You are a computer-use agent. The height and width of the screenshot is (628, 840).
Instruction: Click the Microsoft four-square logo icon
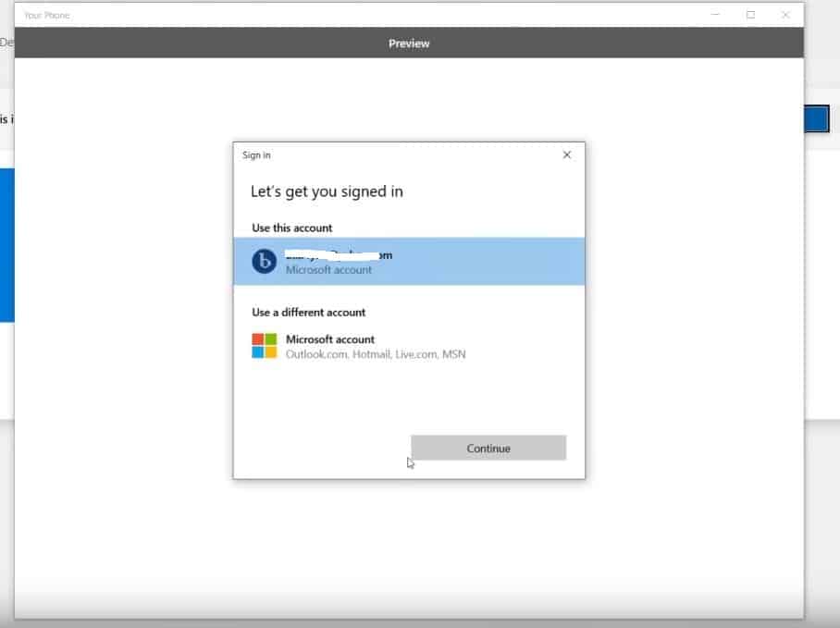coord(264,346)
